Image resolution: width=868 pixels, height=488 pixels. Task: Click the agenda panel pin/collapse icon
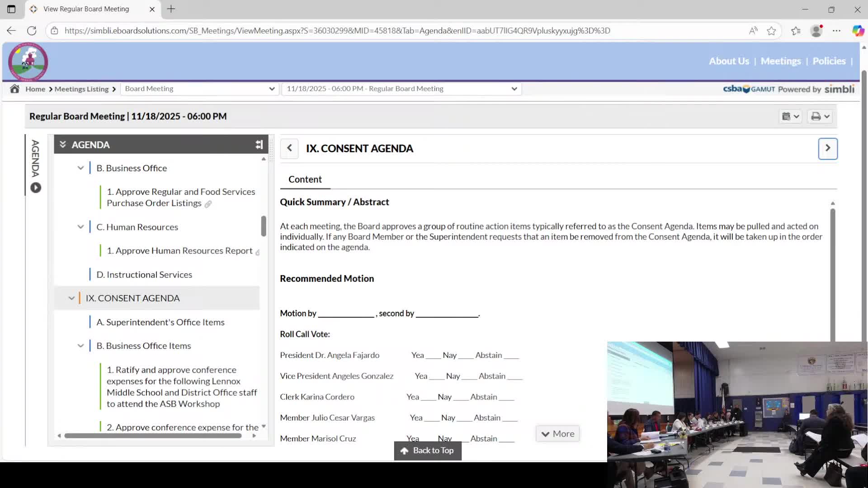[x=259, y=145]
